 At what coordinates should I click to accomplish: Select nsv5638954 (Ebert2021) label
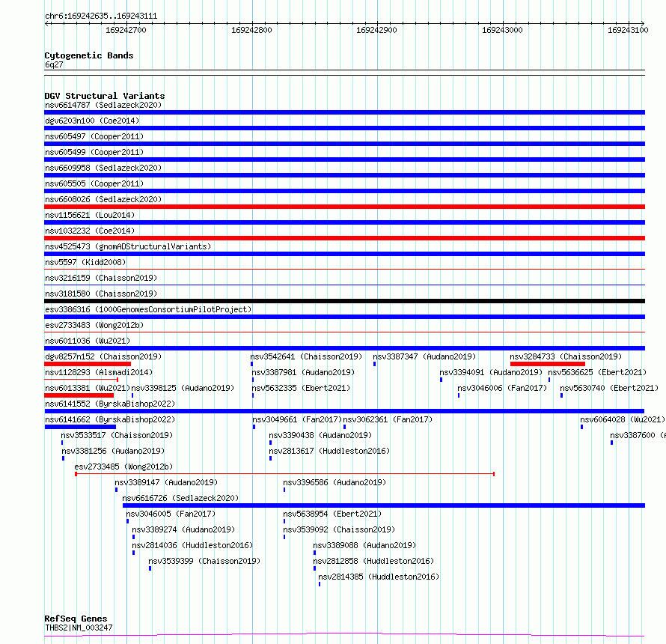(332, 514)
